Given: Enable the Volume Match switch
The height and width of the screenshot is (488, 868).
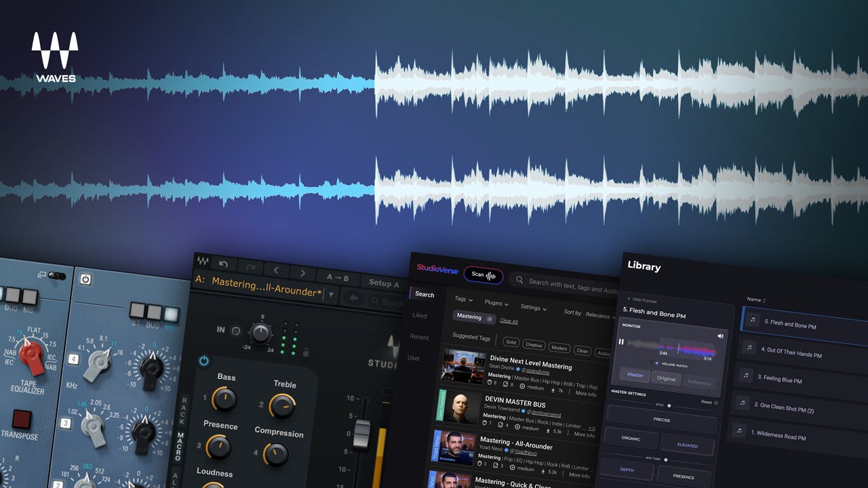Looking at the screenshot, I should [656, 363].
